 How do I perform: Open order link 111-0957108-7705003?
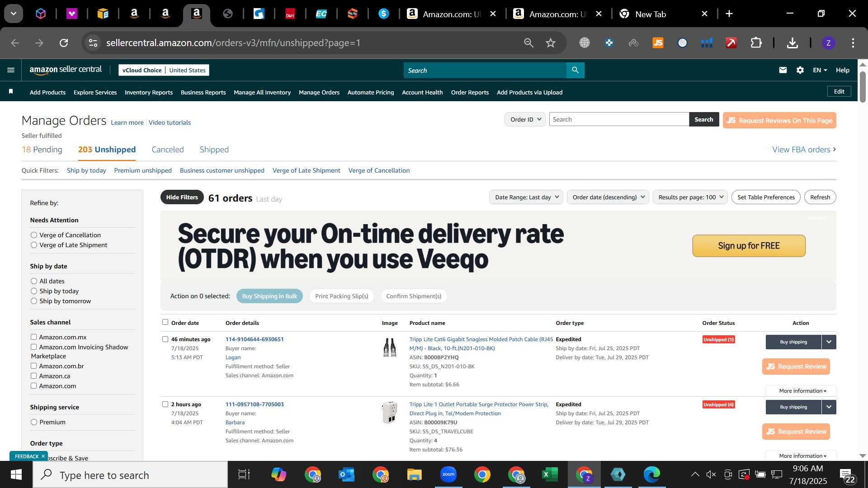(x=255, y=404)
